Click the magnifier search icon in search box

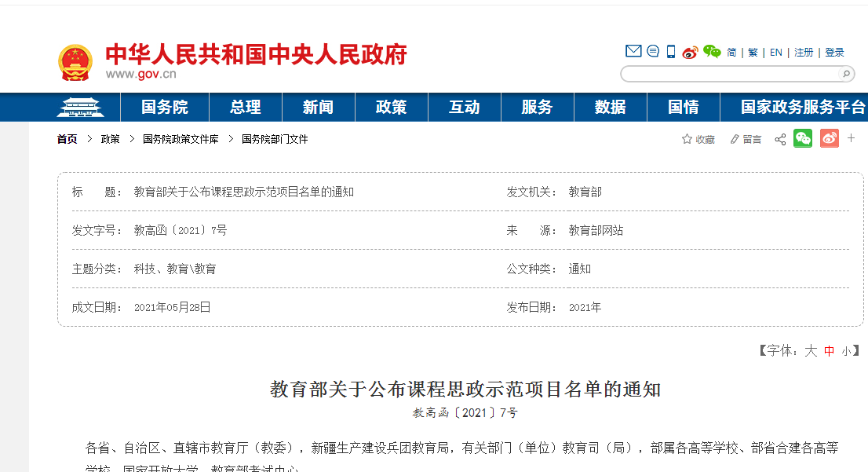846,74
